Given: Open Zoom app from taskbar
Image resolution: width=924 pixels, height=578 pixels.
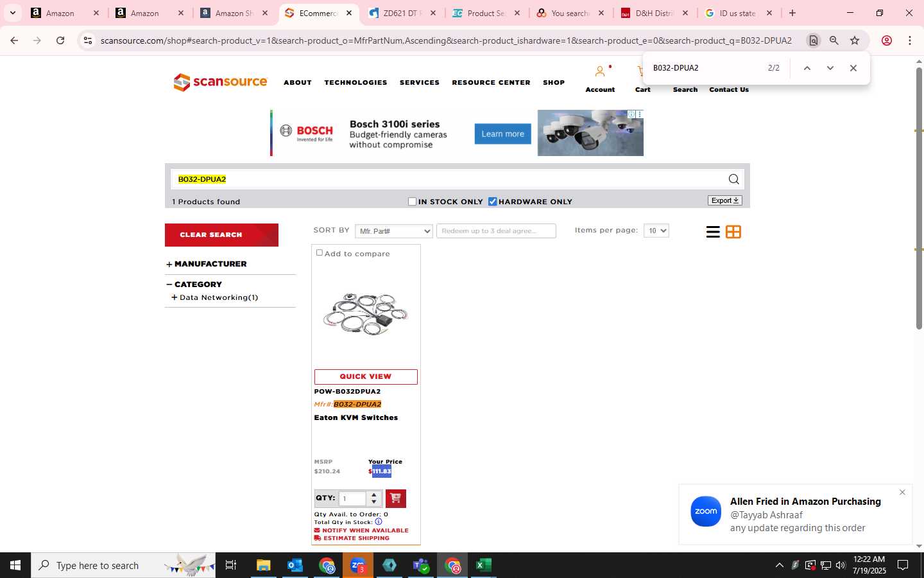Looking at the screenshot, I should click(x=358, y=565).
